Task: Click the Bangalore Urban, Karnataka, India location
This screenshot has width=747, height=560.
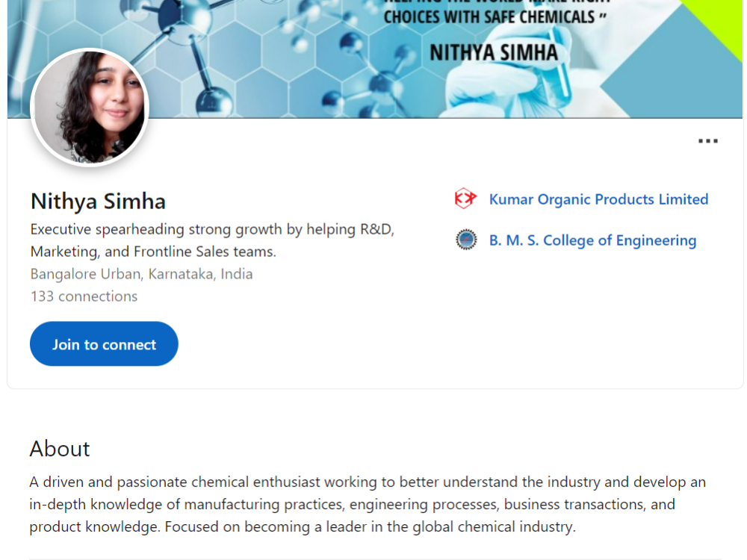Action: coord(141,274)
